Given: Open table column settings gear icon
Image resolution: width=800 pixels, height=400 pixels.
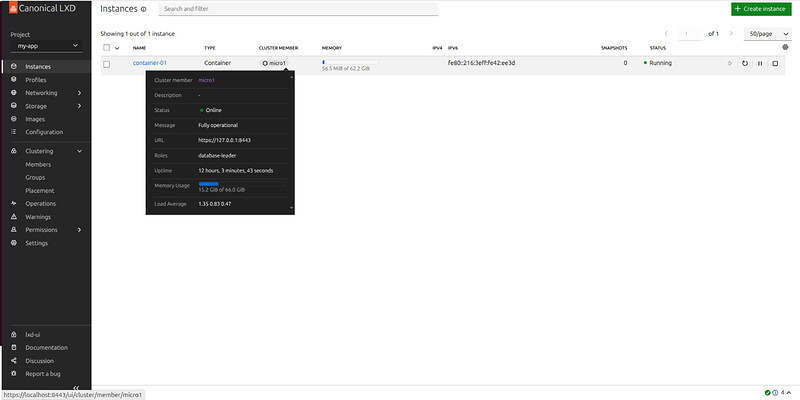Looking at the screenshot, I should (785, 47).
